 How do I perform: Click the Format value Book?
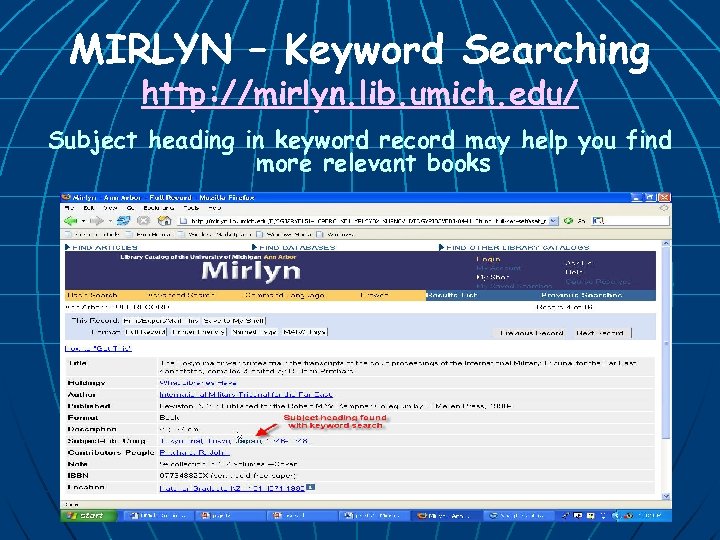click(169, 417)
